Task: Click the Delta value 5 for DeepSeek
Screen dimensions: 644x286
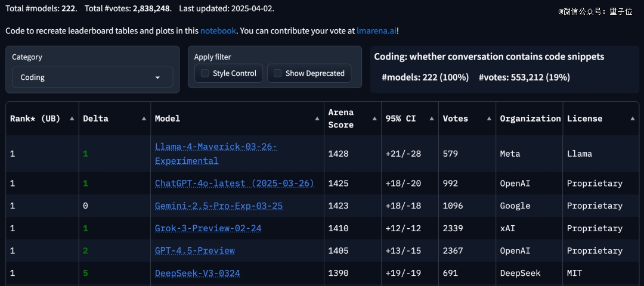Action: click(85, 273)
